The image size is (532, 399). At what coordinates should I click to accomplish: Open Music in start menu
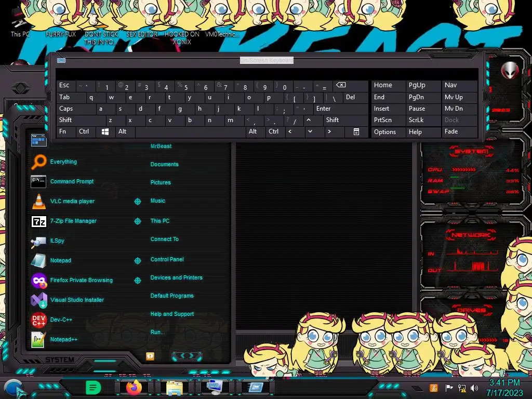coord(158,201)
